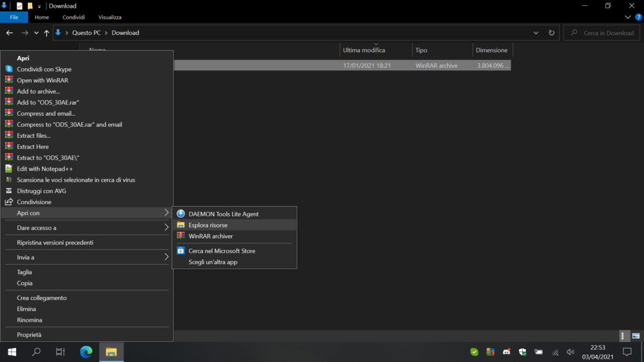The image size is (644, 362).
Task: Open the recent locations dropdown arrow
Action: tap(36, 33)
